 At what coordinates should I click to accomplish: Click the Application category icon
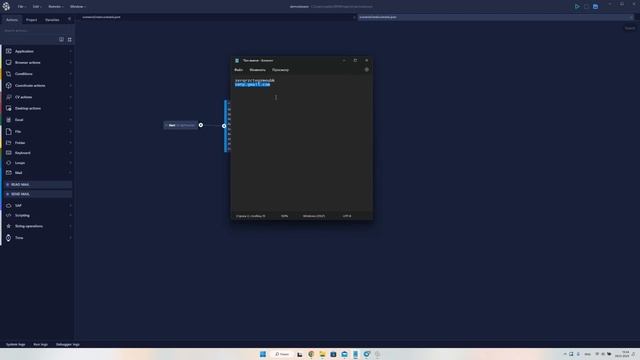pos(9,51)
